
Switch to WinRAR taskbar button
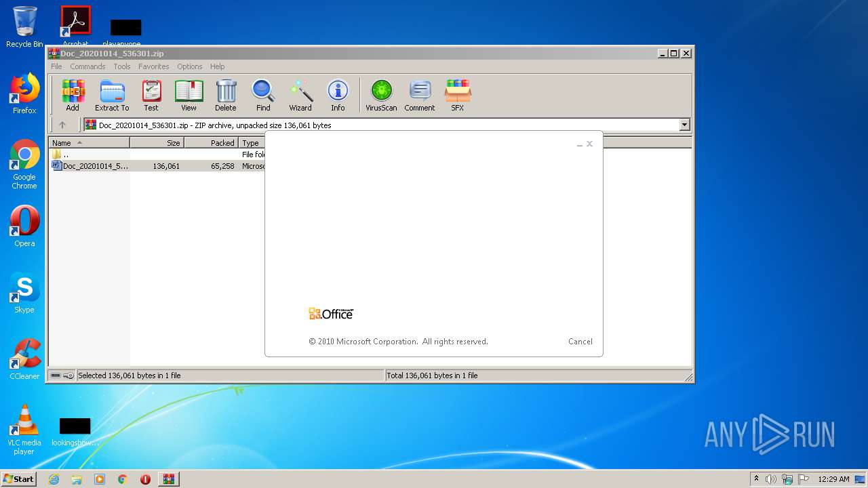click(x=168, y=479)
